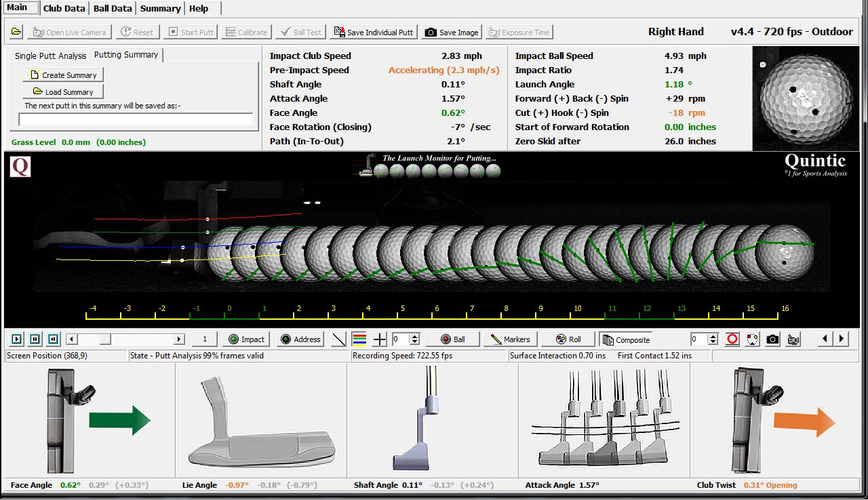This screenshot has height=500, width=868.
Task: Click the play button in playback controls
Action: pyautogui.click(x=17, y=339)
